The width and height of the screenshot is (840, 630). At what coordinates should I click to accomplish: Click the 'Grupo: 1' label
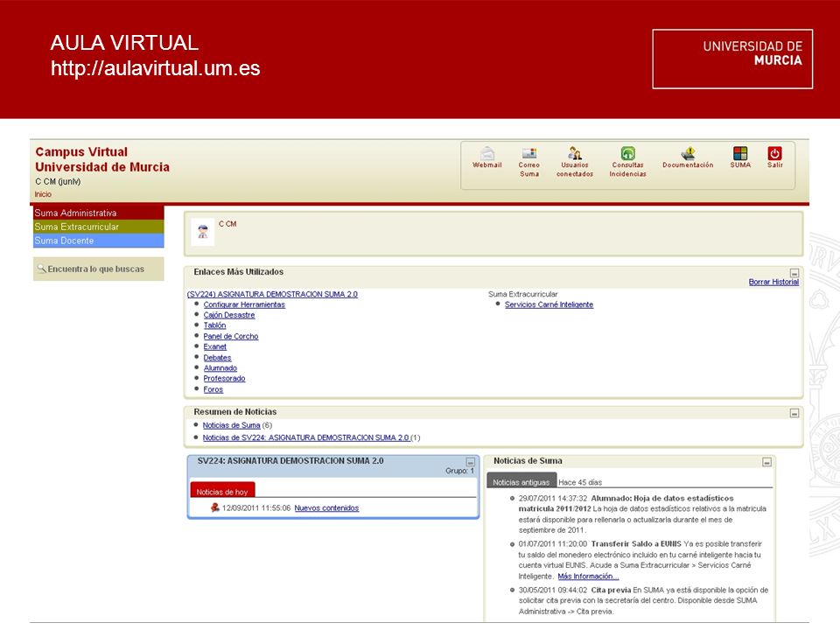point(459,471)
